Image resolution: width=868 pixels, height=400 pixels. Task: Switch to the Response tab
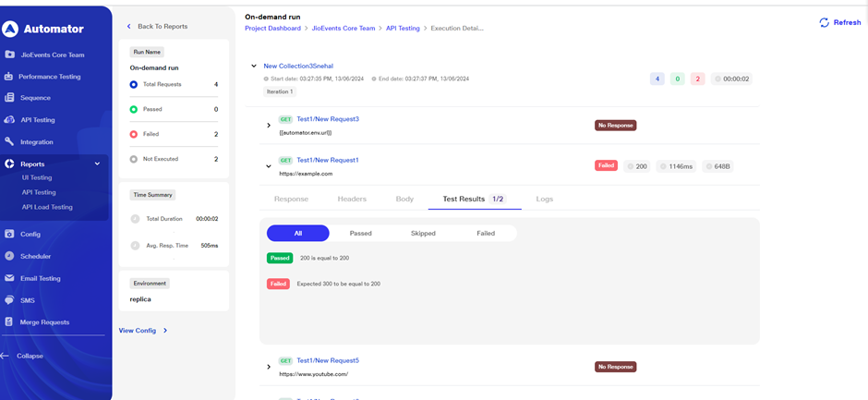click(x=291, y=199)
